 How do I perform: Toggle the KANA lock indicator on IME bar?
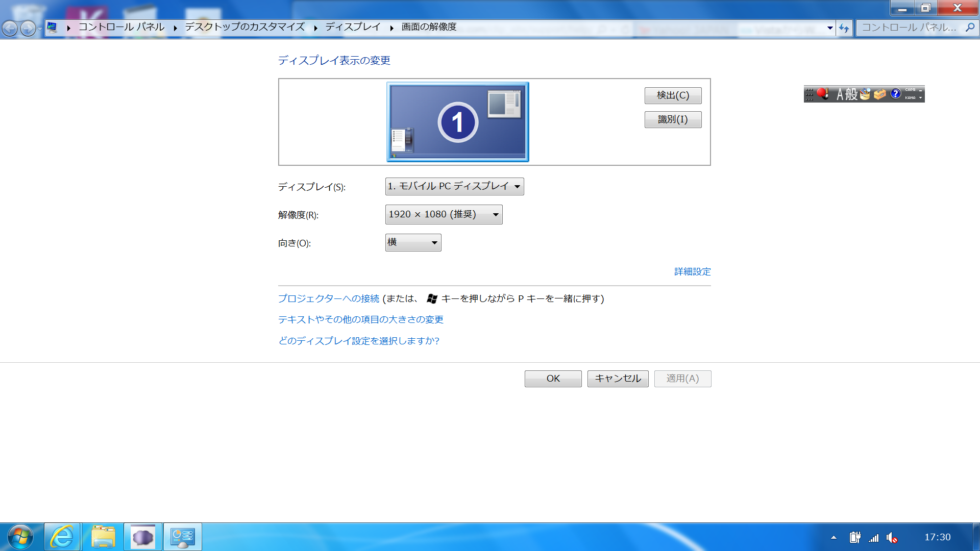[x=910, y=98]
